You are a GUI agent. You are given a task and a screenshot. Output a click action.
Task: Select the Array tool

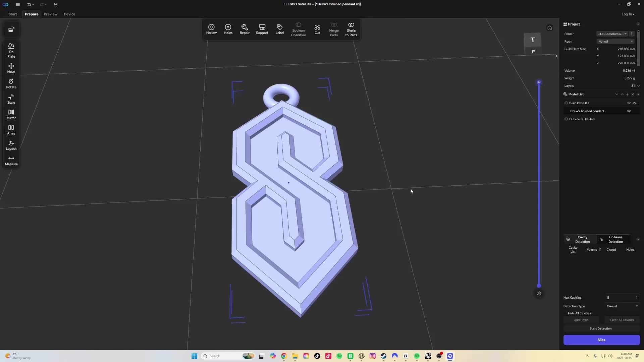(11, 130)
